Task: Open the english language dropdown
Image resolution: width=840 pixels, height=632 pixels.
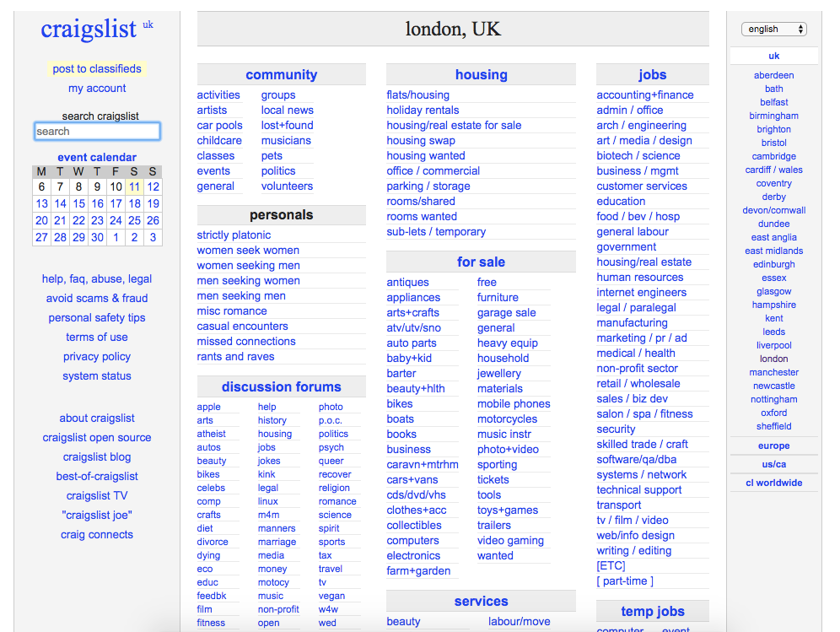Action: [x=773, y=29]
